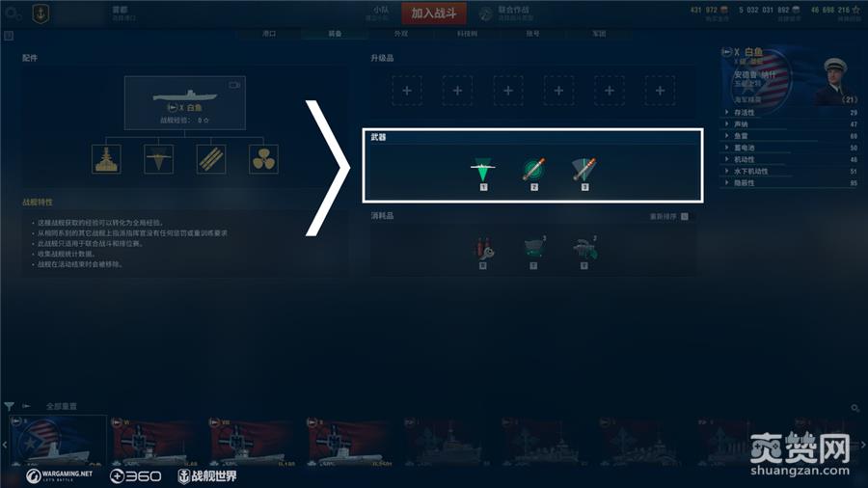Open settings gear icon in top-left corner
Image resolution: width=868 pixels, height=488 pixels.
pyautogui.click(x=14, y=14)
